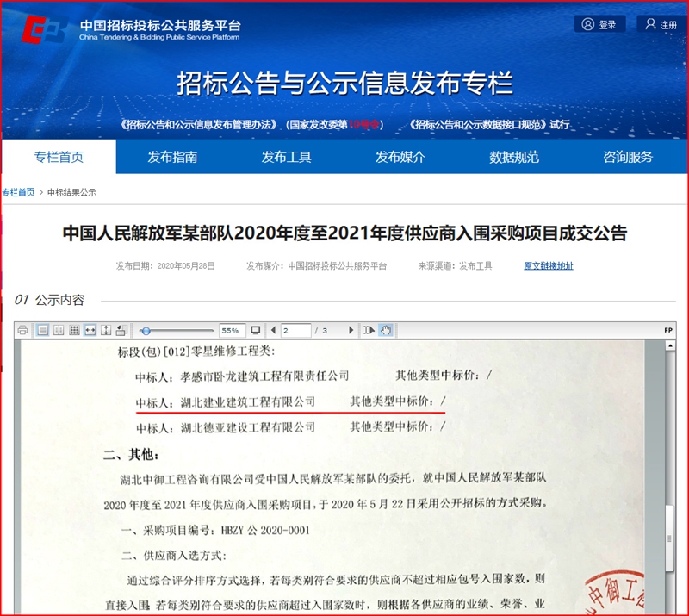Click the 来源渠道：发布工具 text
This screenshot has height=616, width=689.
(455, 265)
